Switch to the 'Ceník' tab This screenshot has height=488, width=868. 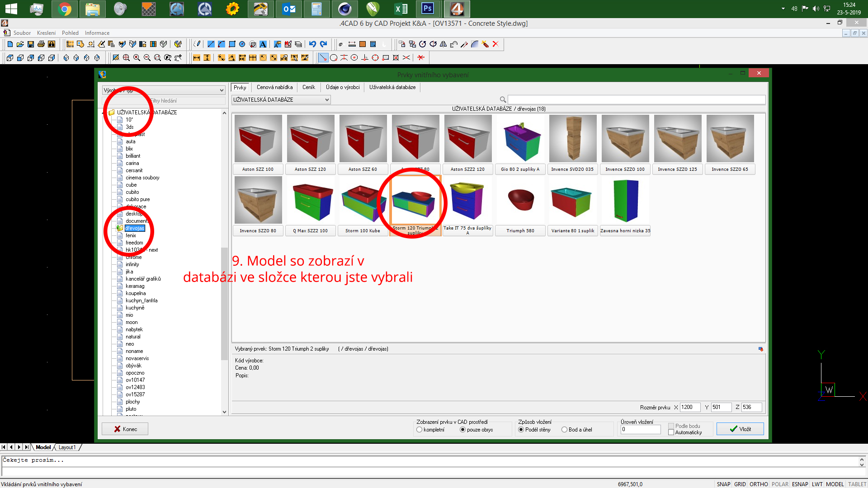tap(309, 87)
